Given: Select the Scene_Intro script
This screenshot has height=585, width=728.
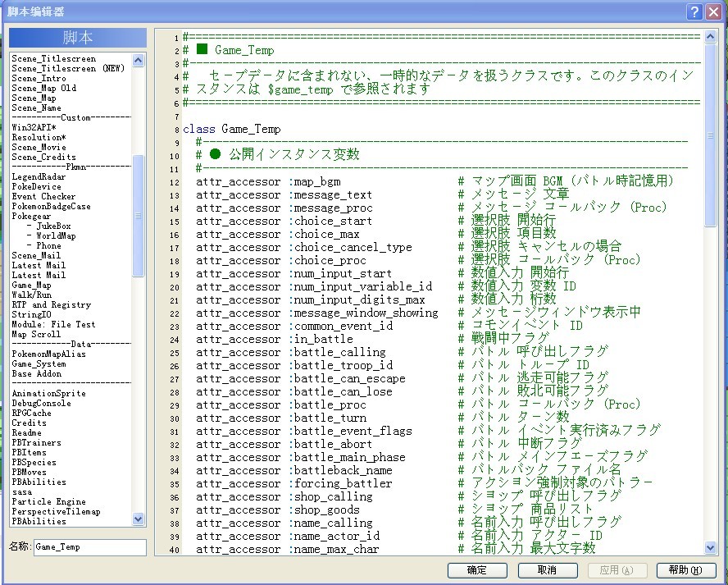Looking at the screenshot, I should [39, 78].
